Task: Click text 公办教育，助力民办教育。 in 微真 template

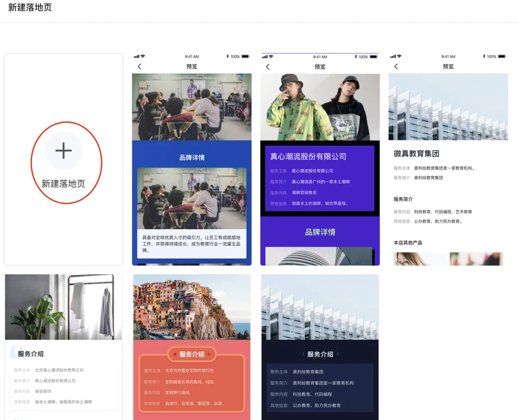Action: point(439,221)
